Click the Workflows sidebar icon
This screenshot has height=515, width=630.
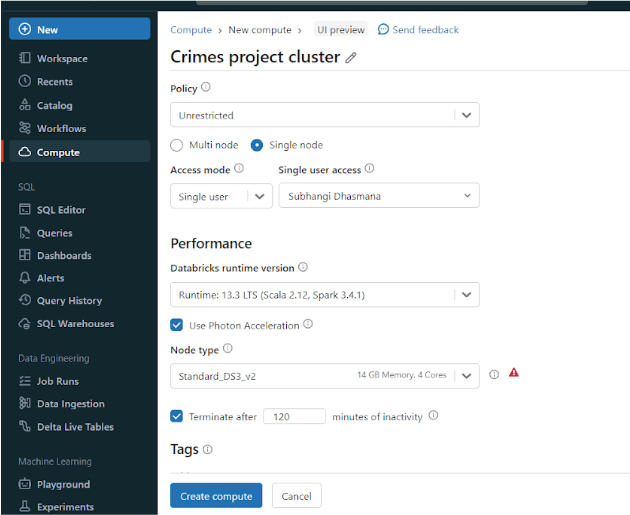tap(25, 128)
